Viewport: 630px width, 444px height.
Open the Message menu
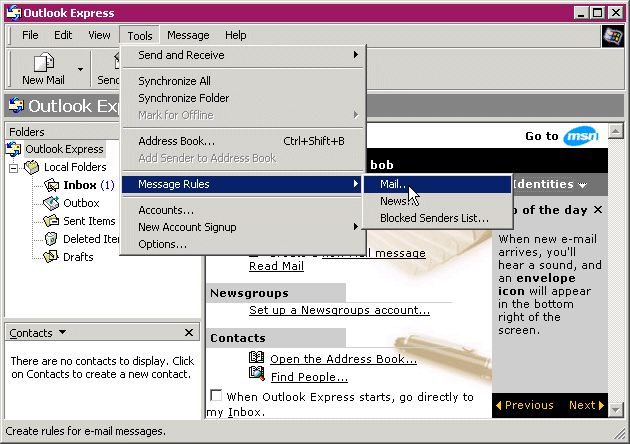pyautogui.click(x=188, y=35)
